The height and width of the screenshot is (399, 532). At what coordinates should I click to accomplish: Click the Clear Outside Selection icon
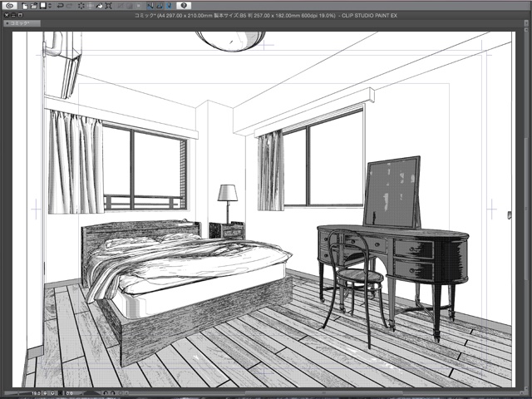point(91,6)
